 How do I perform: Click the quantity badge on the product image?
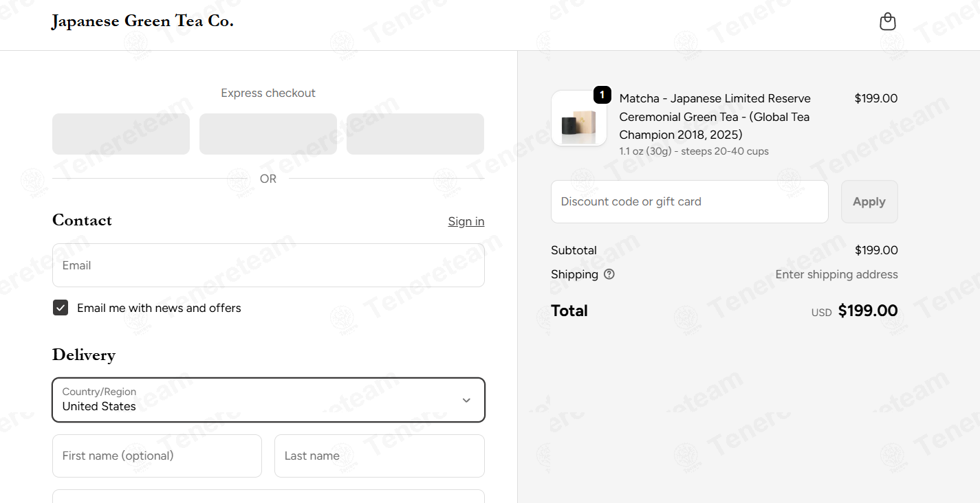(x=602, y=95)
